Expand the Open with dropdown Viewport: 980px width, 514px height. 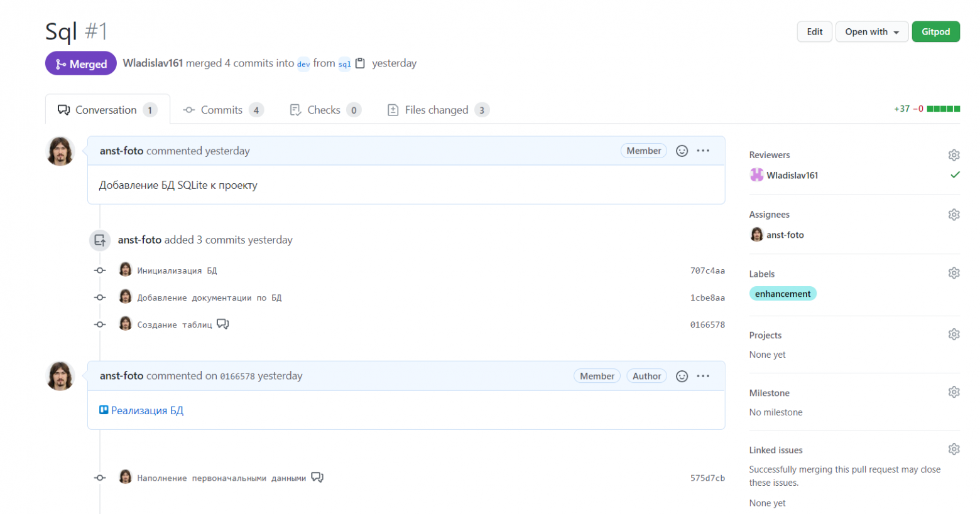click(871, 31)
